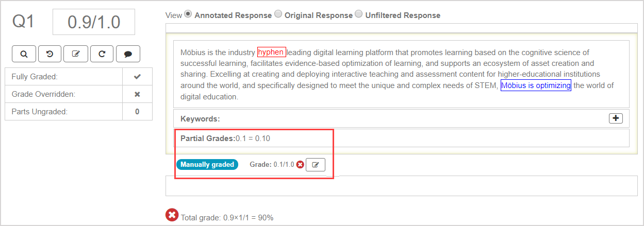Click the red hyphen annotation
644x226 pixels.
tap(271, 52)
